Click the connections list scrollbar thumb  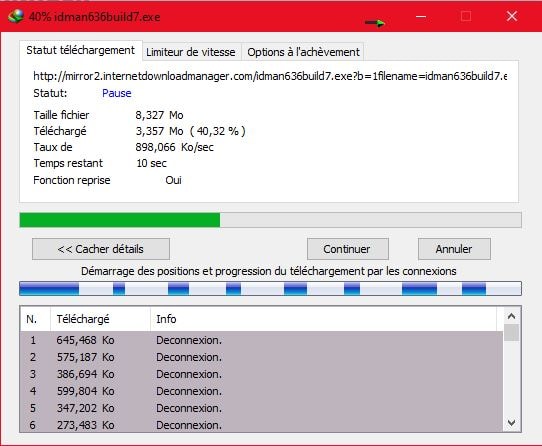[x=512, y=333]
